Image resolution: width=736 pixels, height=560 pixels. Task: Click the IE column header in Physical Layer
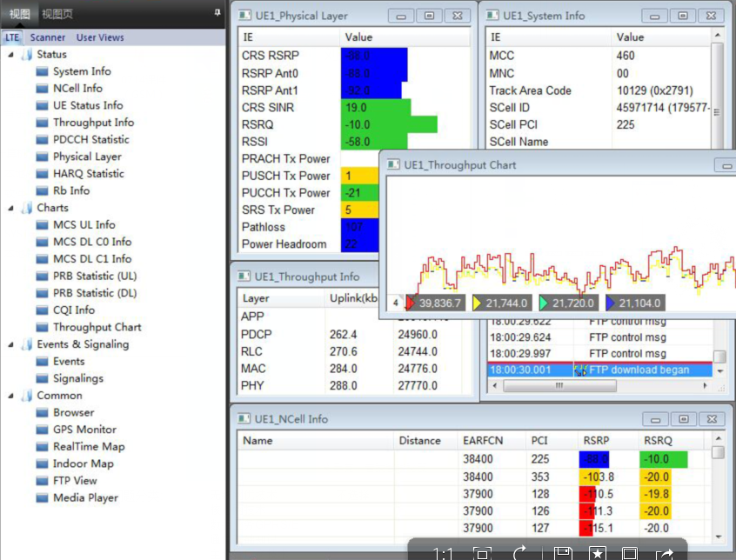coord(289,37)
